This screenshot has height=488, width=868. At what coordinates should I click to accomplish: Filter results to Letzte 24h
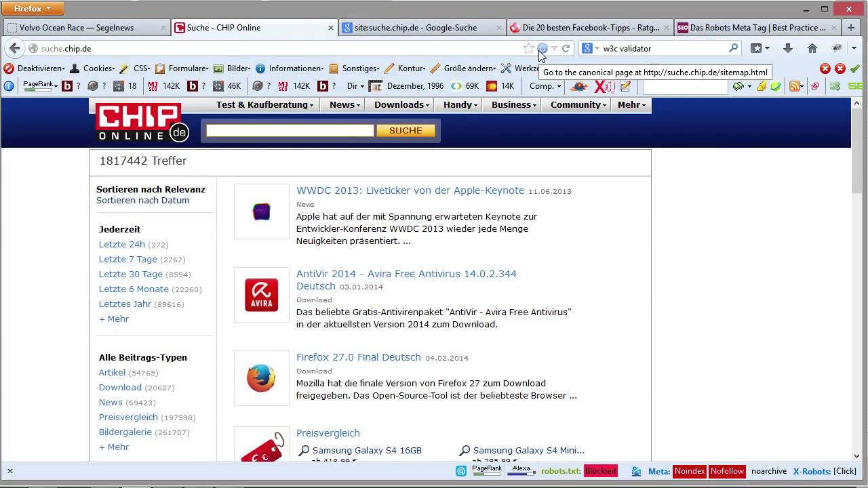point(122,244)
